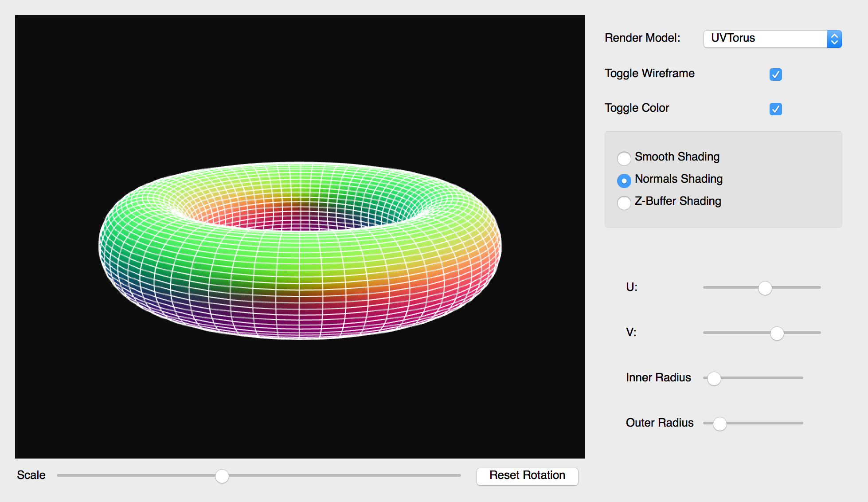Viewport: 868px width, 502px height.
Task: Click the right end of Inner Radius track
Action: tap(801, 378)
